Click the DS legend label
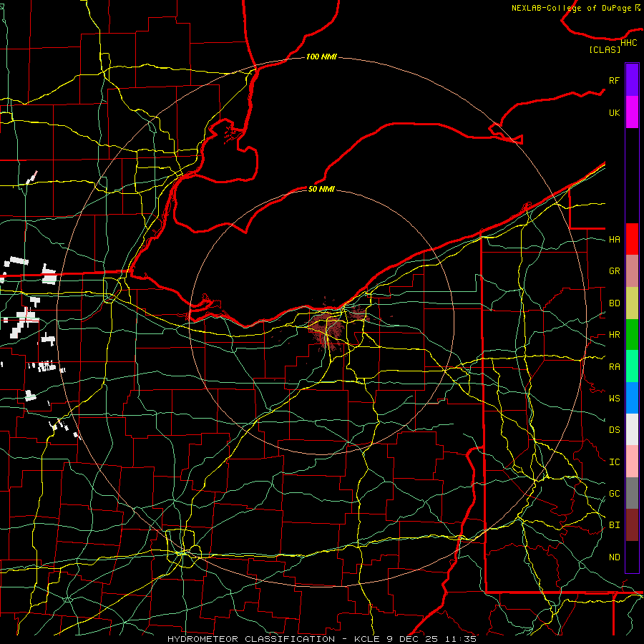This screenshot has height=644, width=644. [615, 430]
